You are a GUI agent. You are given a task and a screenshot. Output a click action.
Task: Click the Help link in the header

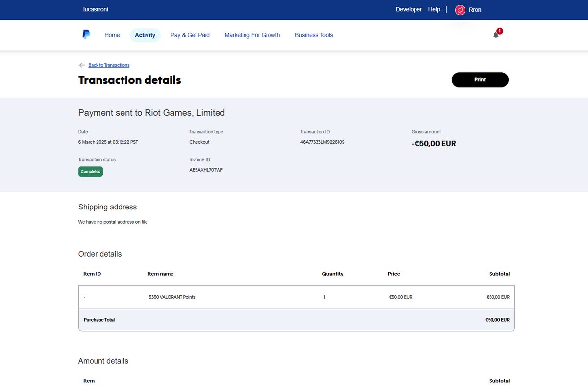click(434, 9)
